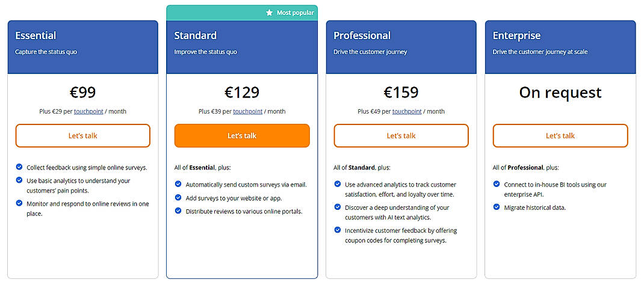Click checkmark icon next to Collect feedback item
The width and height of the screenshot is (644, 282).
19,167
